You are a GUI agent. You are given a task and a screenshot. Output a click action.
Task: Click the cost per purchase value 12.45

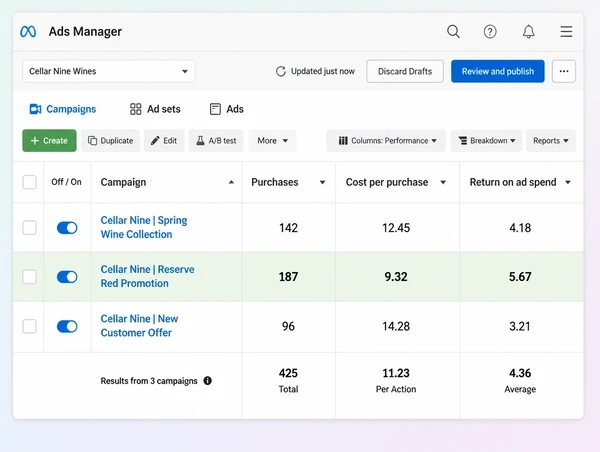[x=396, y=228]
